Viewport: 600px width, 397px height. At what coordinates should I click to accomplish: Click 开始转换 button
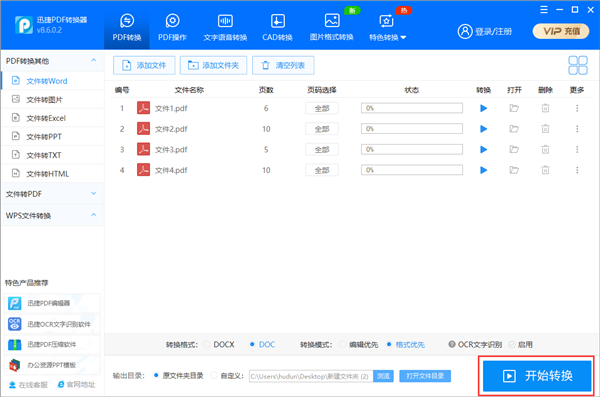(x=537, y=376)
